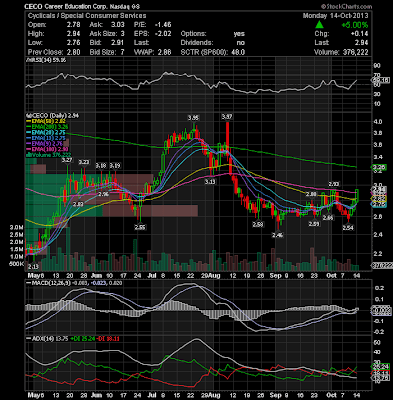Click the green 3.26 tag on price axis

click(x=379, y=167)
